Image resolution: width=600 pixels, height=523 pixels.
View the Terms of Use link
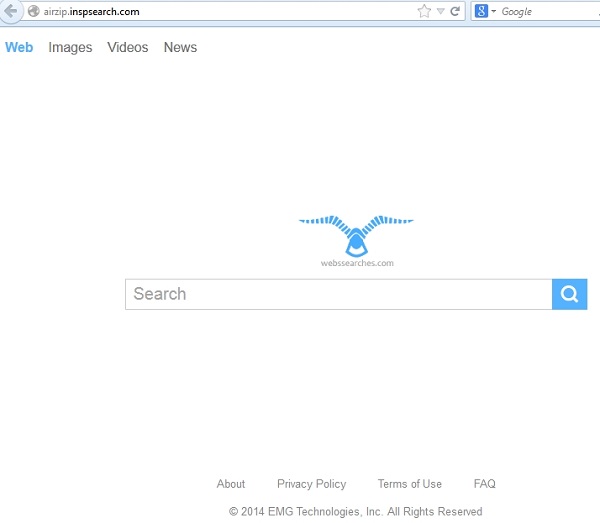(x=409, y=484)
